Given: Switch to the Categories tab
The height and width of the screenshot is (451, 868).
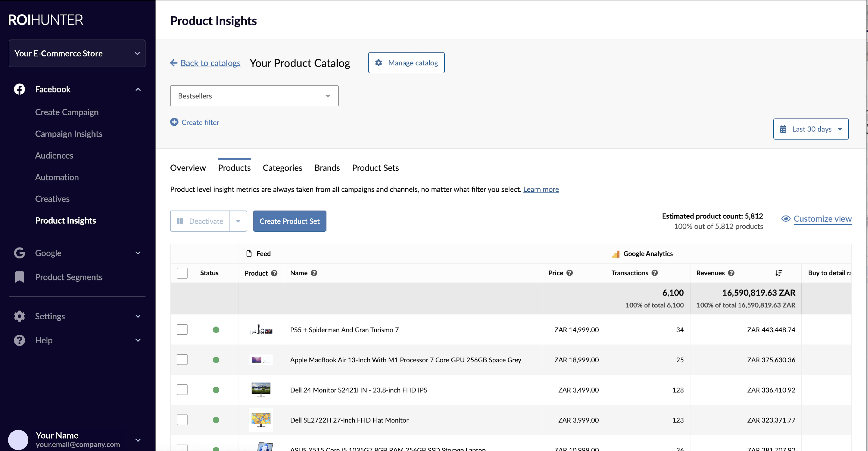Looking at the screenshot, I should pos(282,168).
